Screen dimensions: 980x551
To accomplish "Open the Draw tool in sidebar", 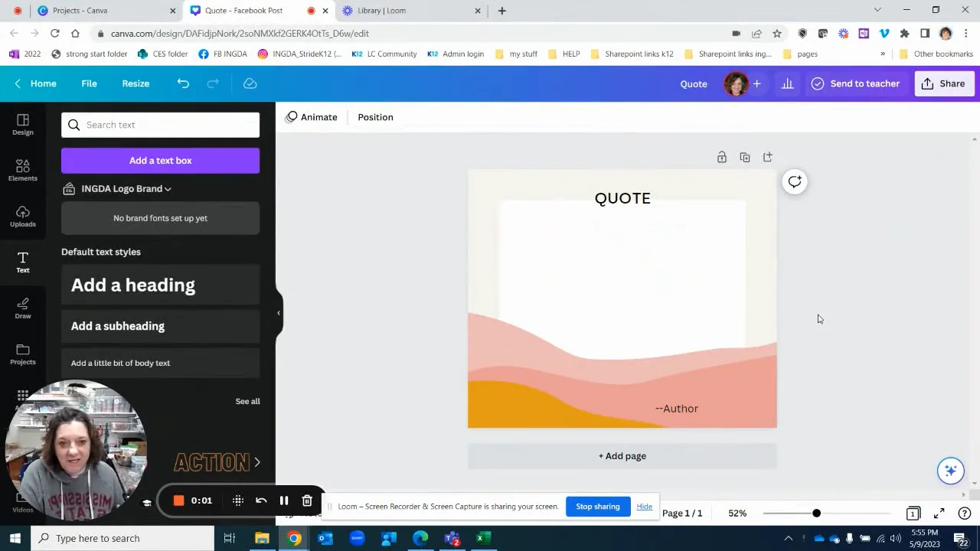I will [22, 308].
